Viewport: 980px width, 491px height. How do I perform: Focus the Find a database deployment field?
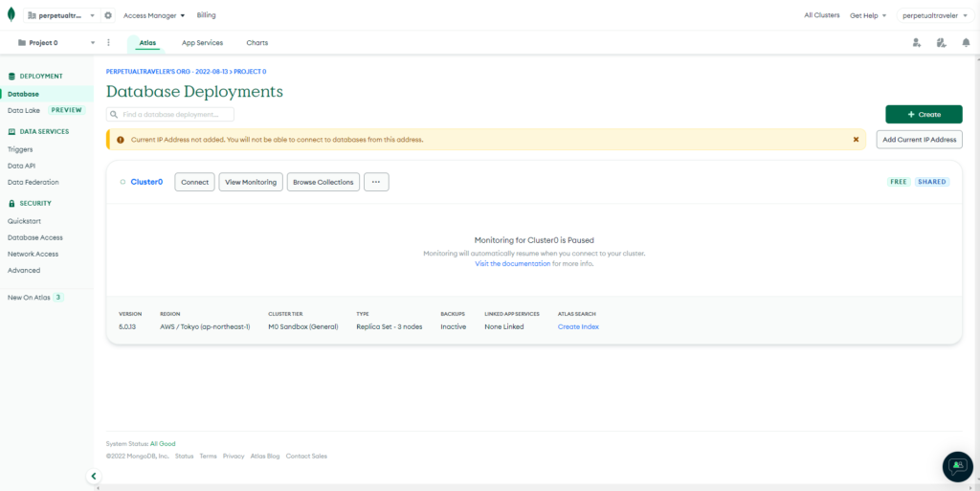[170, 114]
